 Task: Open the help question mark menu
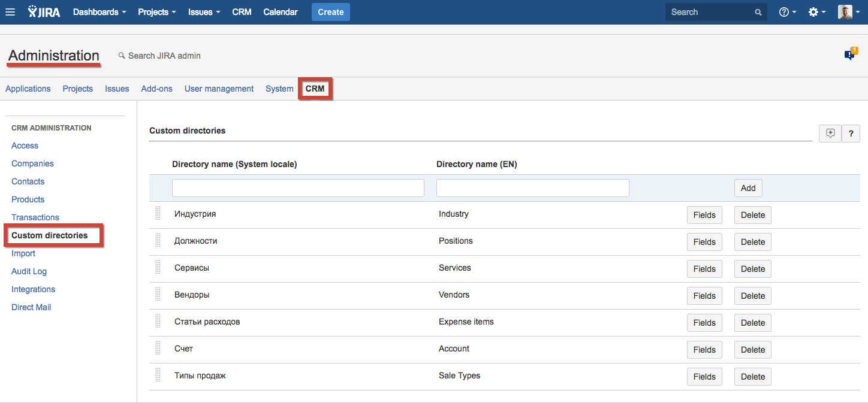[787, 12]
